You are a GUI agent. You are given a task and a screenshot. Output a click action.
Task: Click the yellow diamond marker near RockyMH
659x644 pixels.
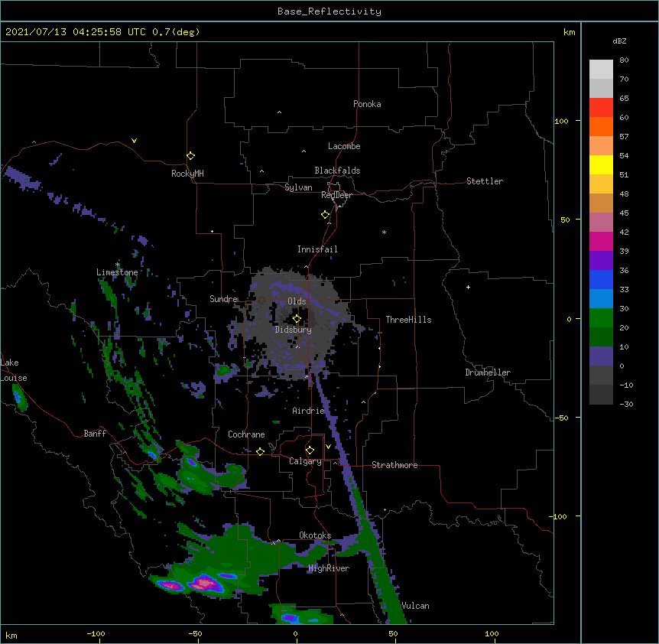[x=190, y=156]
